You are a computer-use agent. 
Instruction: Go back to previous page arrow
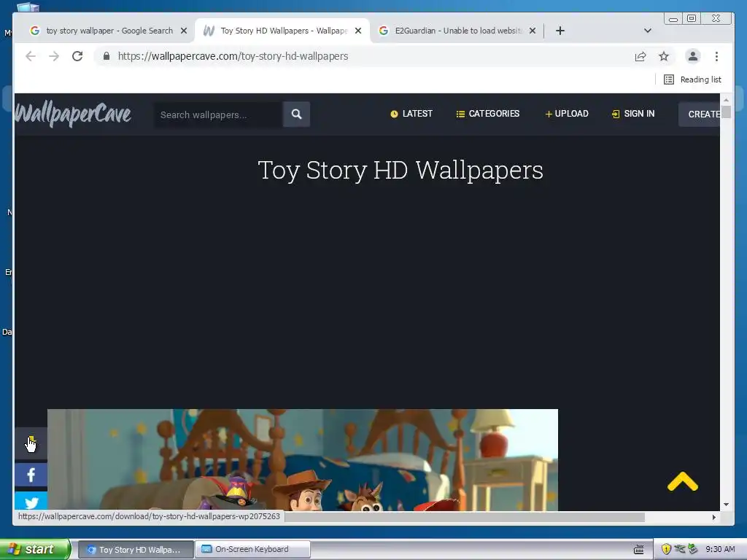pos(31,56)
